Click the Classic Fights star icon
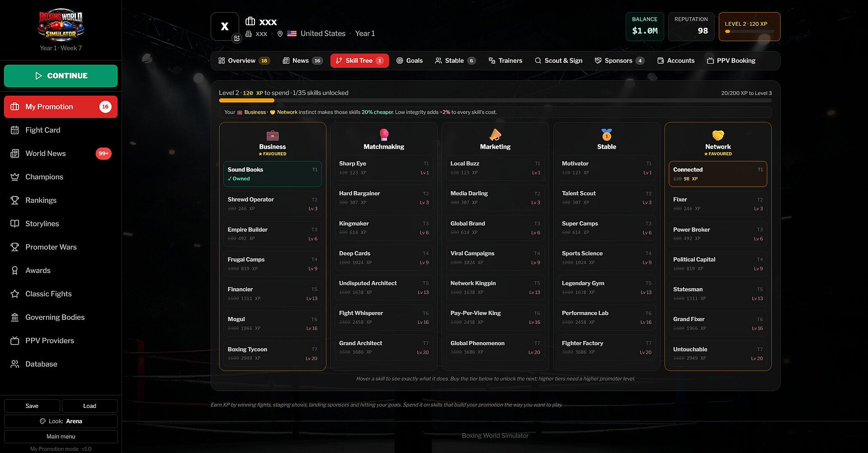The image size is (868, 453). (15, 294)
